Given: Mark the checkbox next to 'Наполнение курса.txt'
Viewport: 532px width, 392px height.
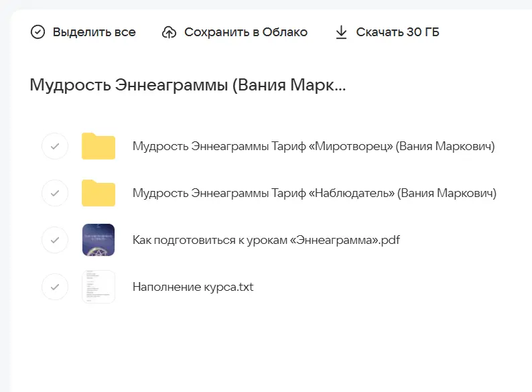Looking at the screenshot, I should (x=55, y=287).
